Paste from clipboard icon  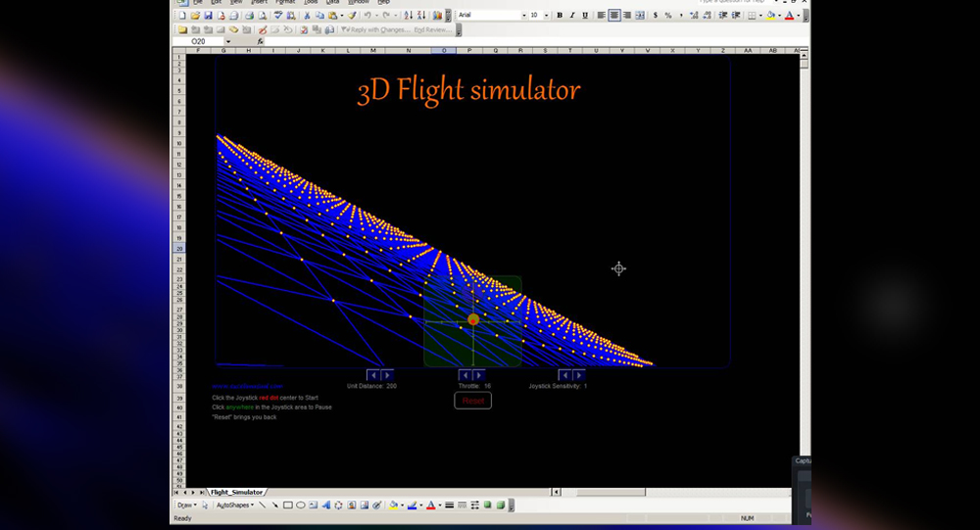332,16
